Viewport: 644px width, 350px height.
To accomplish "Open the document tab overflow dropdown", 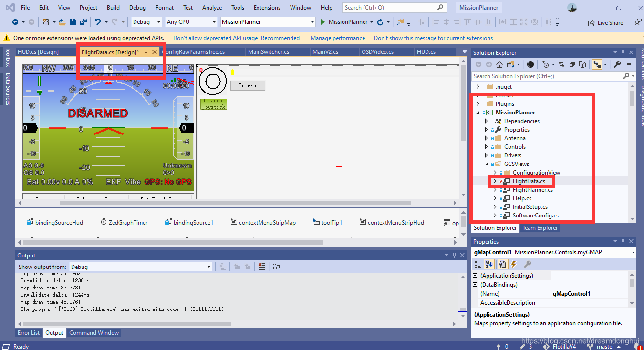I will coord(465,52).
